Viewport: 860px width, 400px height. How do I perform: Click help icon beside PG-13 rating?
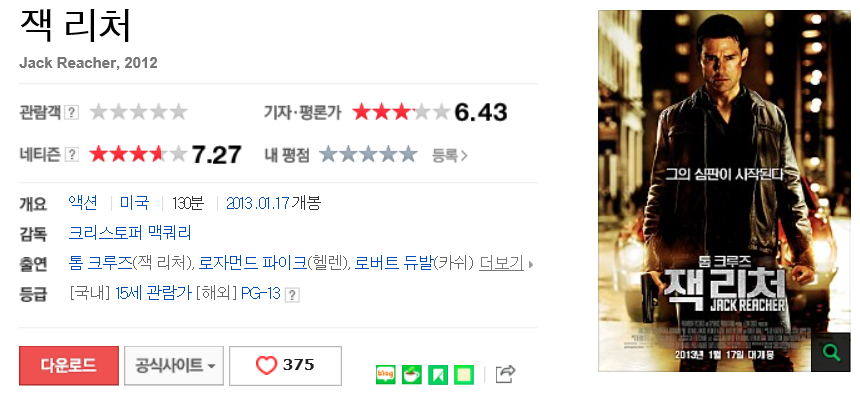[x=292, y=295]
